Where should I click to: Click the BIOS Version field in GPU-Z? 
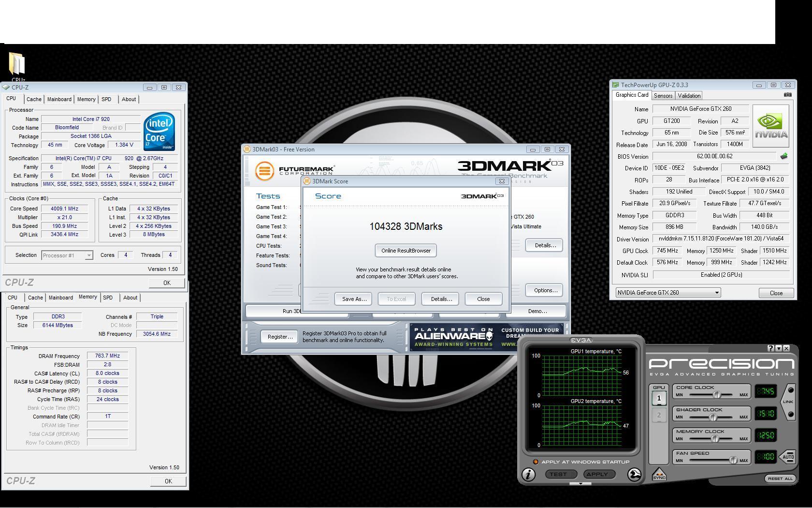[x=715, y=156]
